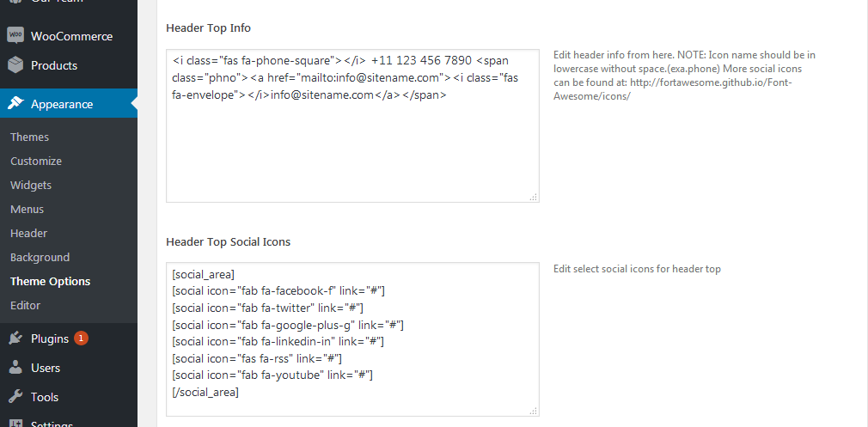Grab the Social Icons textarea resize handle

[534, 411]
